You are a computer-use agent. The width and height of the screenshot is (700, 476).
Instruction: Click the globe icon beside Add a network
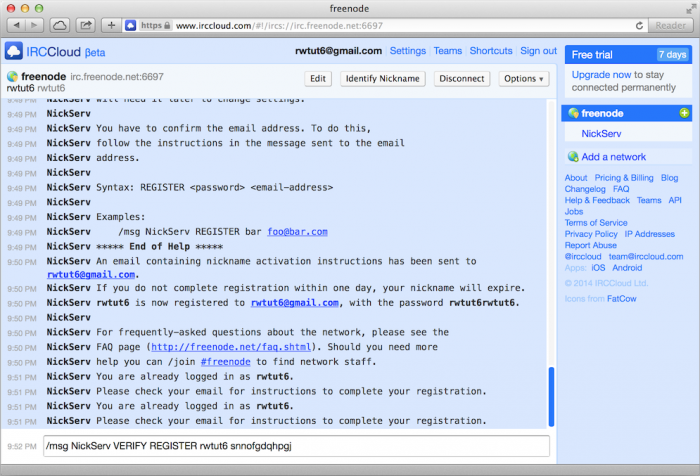[x=573, y=157]
